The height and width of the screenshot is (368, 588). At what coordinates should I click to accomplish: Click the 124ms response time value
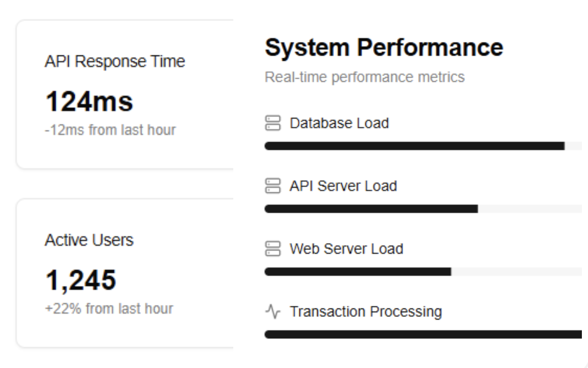[89, 102]
